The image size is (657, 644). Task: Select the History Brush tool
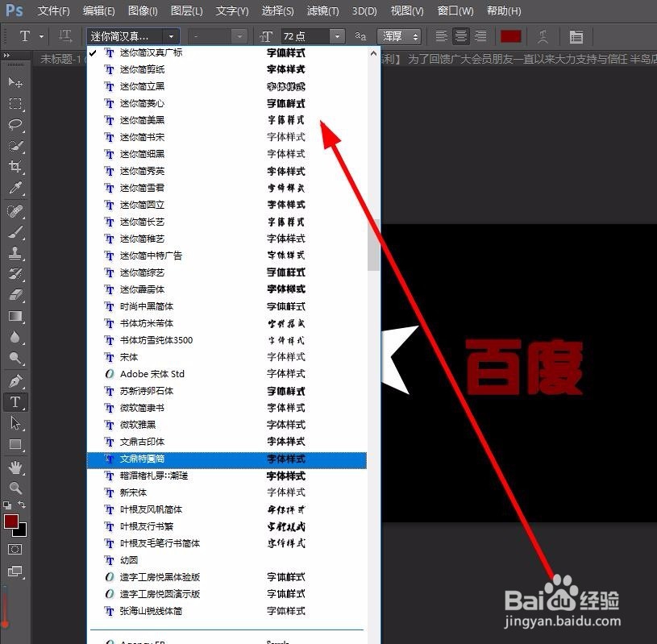click(15, 274)
